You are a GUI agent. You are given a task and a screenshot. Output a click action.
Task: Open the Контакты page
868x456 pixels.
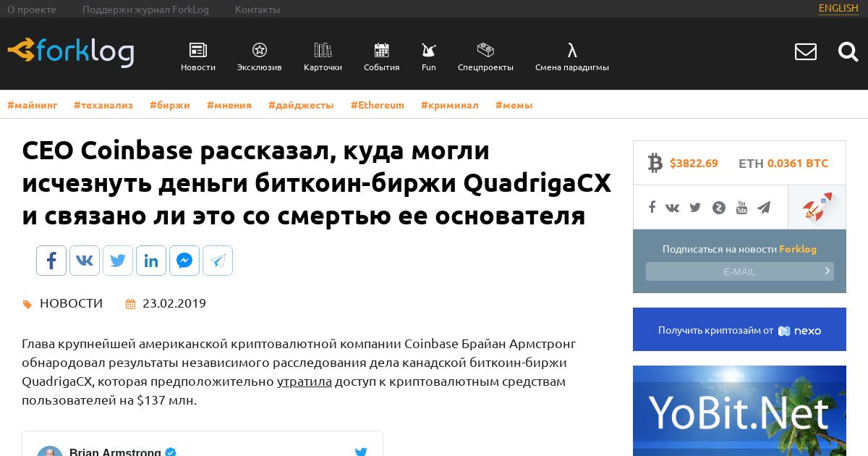point(258,9)
